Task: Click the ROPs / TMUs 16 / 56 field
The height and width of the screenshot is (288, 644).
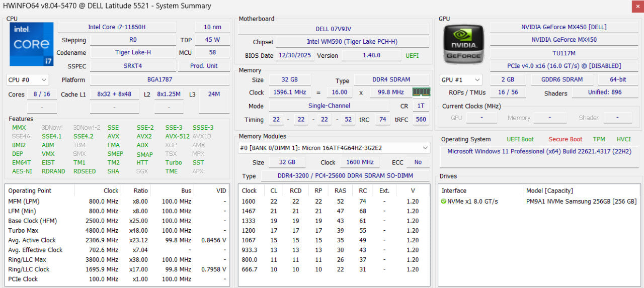Action: [508, 92]
